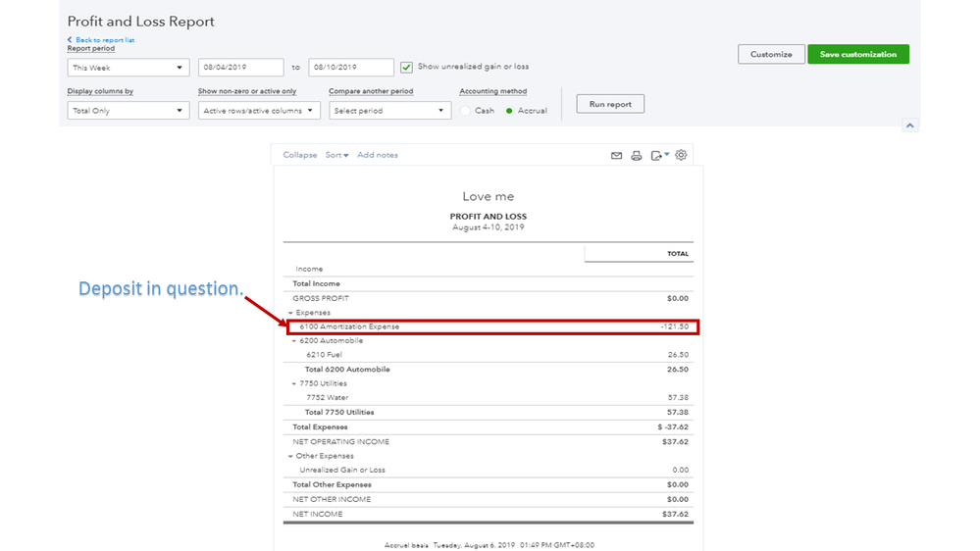Follow the Back to report list link
980x551 pixels.
104,40
